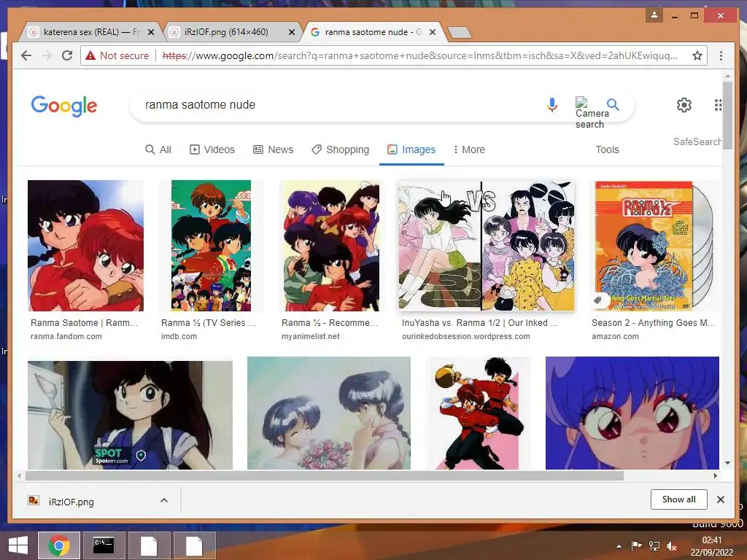
Task: Open the Action Center flag icon
Action: (636, 545)
